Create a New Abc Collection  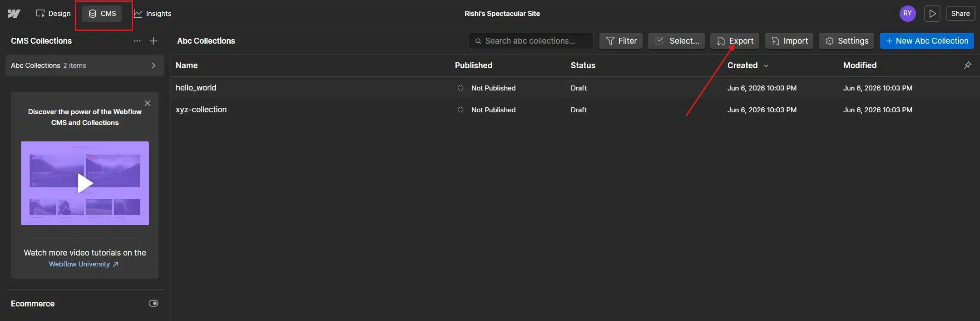(x=926, y=41)
